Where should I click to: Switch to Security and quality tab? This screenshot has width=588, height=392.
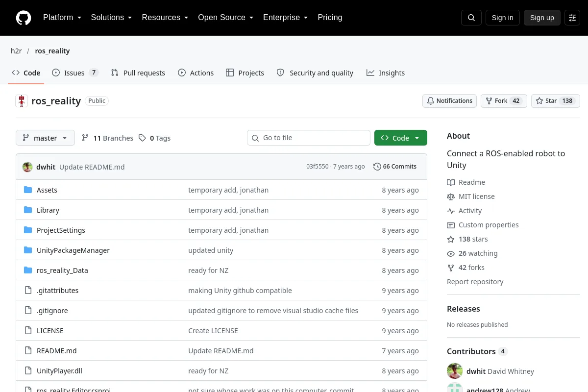click(x=315, y=73)
